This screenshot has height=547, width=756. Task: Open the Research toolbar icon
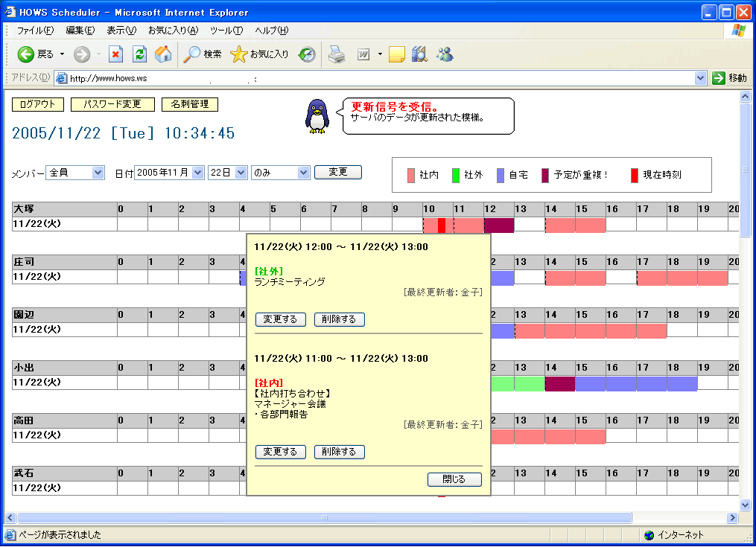(419, 54)
